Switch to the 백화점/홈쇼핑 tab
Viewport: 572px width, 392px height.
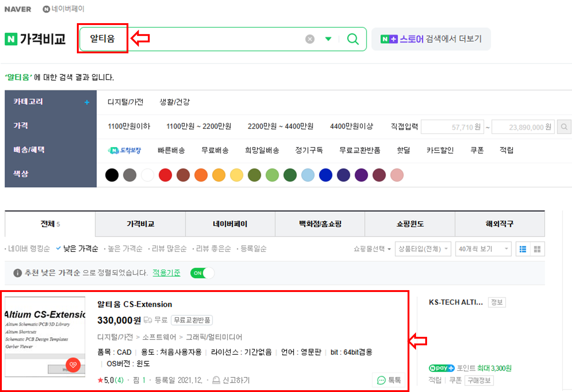(x=320, y=224)
